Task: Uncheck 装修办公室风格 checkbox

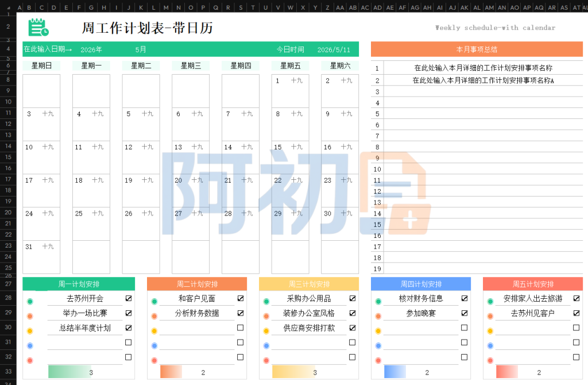Action: point(353,313)
